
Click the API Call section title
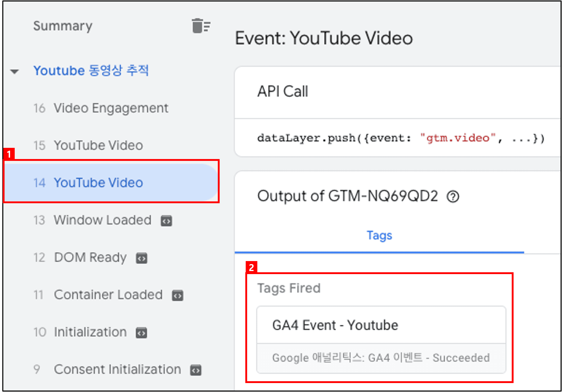tap(283, 91)
